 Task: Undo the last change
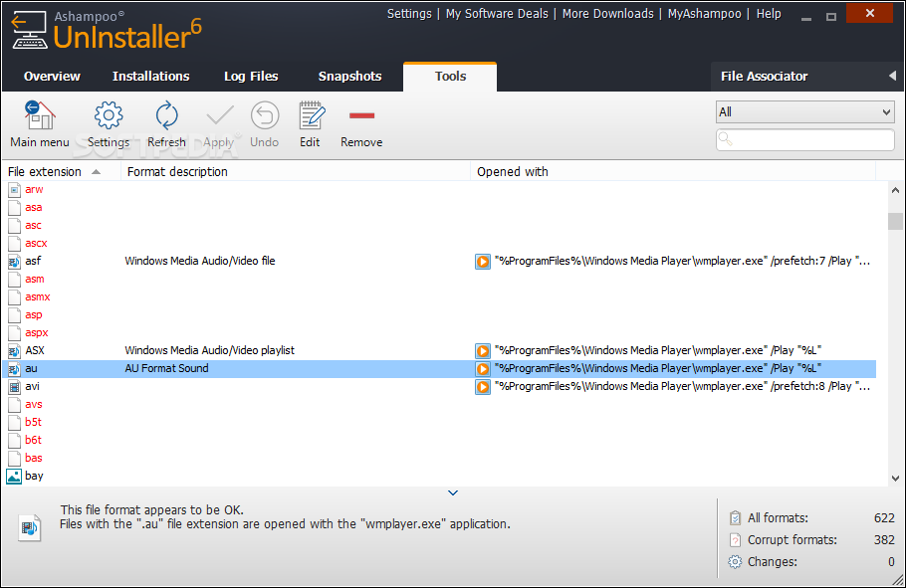pyautogui.click(x=264, y=124)
